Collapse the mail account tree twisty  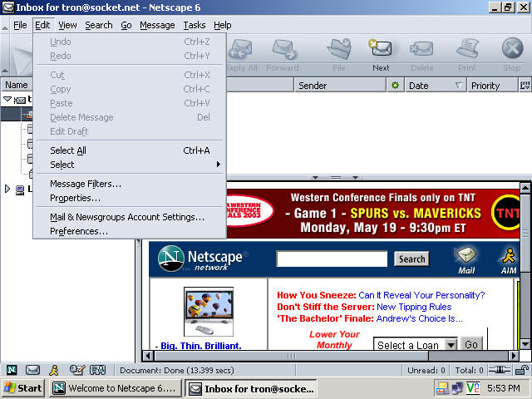click(7, 99)
